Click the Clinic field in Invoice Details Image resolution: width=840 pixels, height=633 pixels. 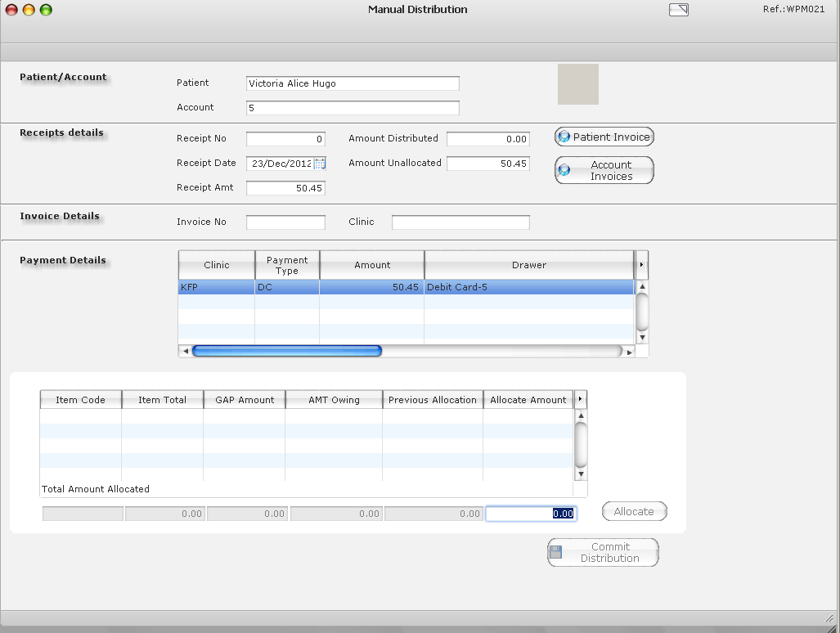460,222
